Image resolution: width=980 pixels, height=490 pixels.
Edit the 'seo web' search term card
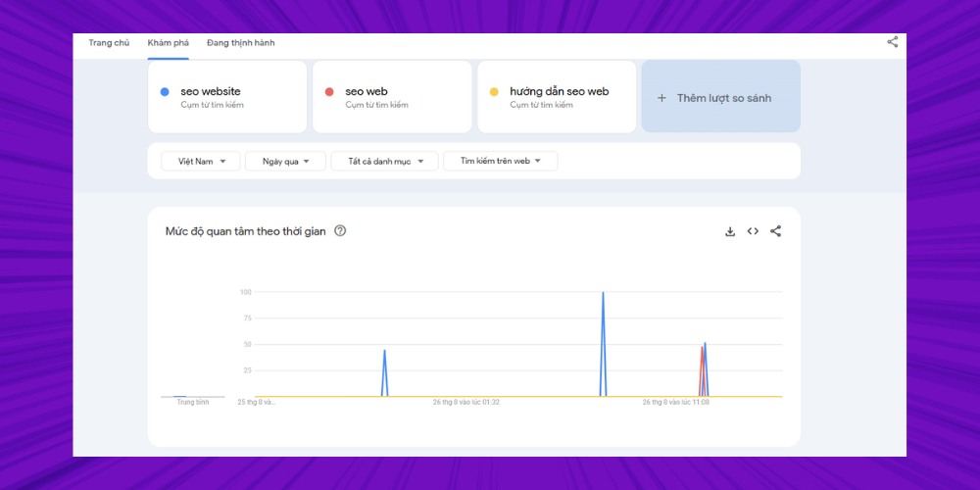click(x=392, y=96)
